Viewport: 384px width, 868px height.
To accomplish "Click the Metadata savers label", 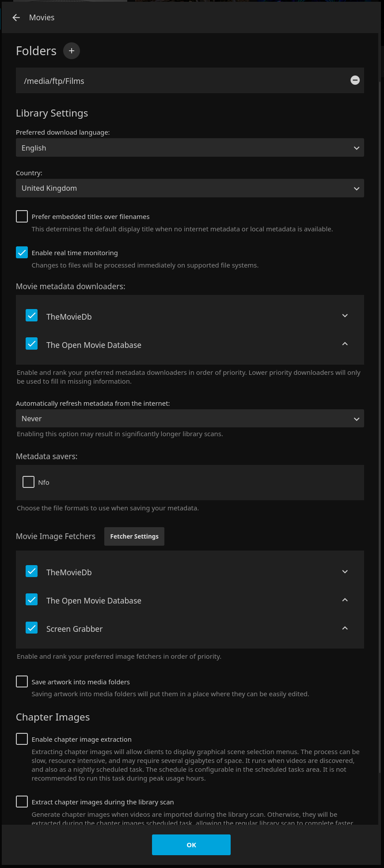I will [x=47, y=457].
